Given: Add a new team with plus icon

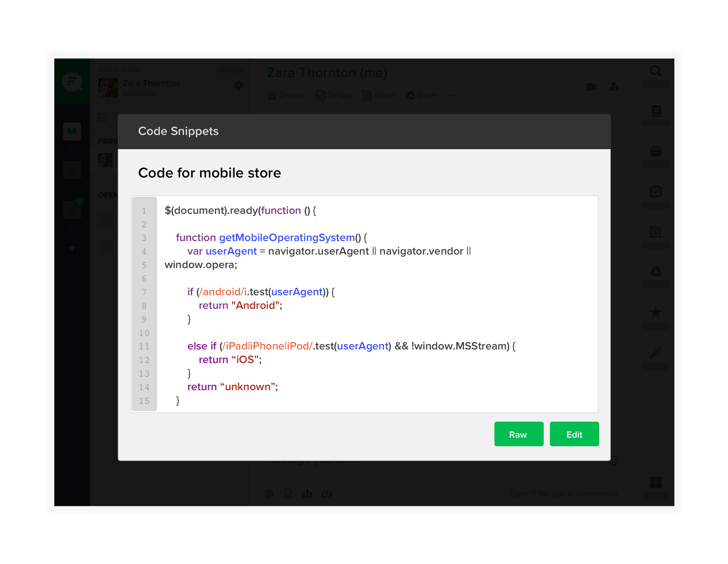Looking at the screenshot, I should [72, 248].
